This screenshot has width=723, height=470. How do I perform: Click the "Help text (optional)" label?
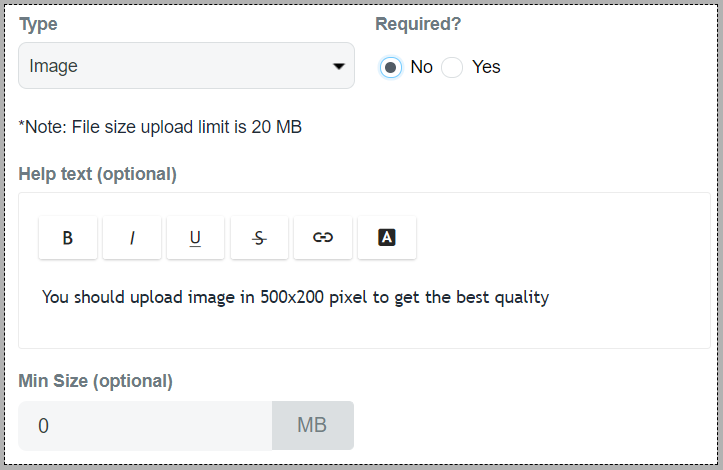click(x=97, y=174)
